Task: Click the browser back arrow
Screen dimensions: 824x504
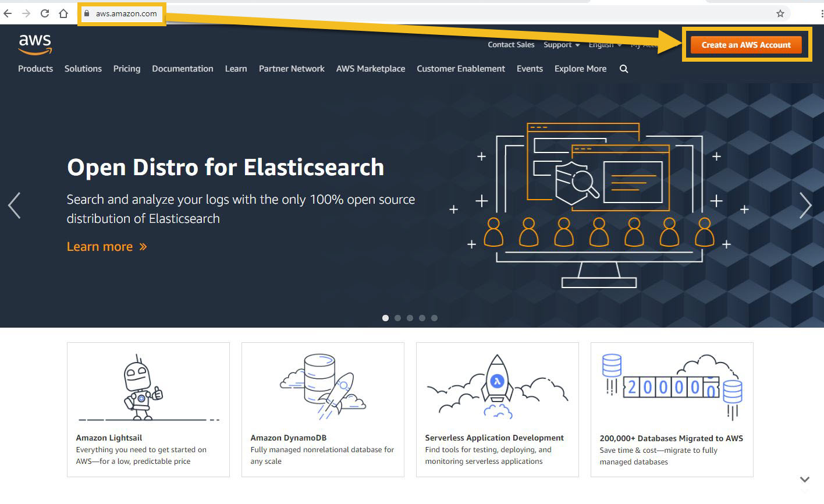Action: (x=8, y=13)
